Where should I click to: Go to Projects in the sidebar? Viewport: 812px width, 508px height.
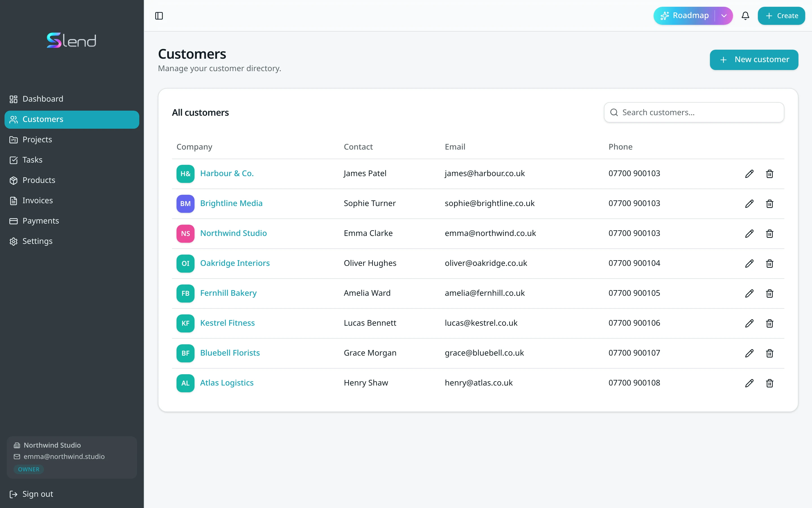point(72,140)
